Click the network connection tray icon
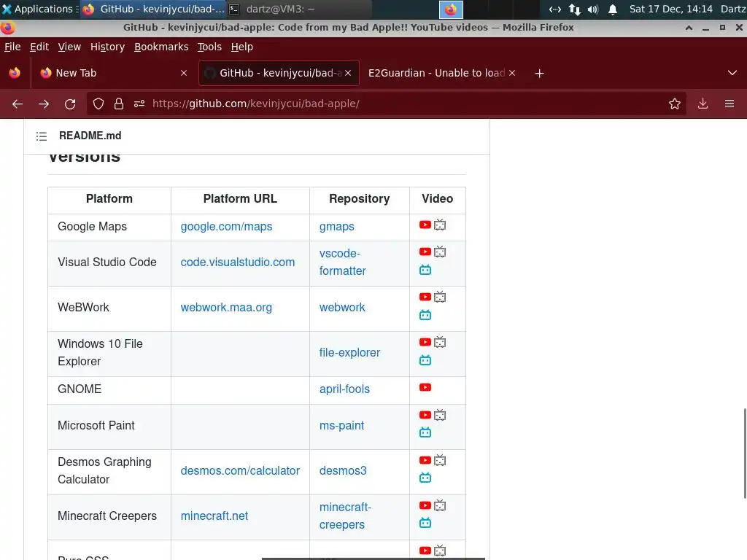Image resolution: width=747 pixels, height=560 pixels. (575, 9)
